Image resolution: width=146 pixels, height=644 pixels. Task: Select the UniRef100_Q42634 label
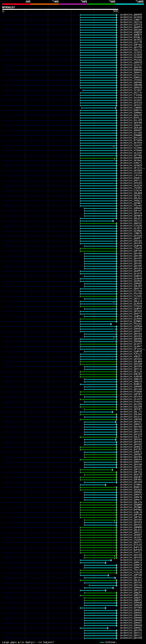click(x=131, y=186)
